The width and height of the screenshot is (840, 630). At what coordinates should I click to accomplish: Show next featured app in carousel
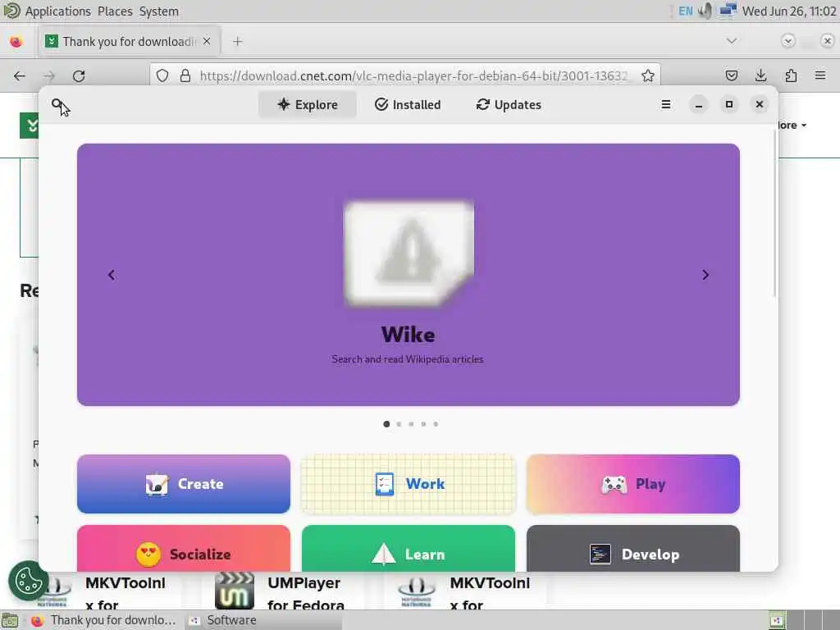(705, 275)
